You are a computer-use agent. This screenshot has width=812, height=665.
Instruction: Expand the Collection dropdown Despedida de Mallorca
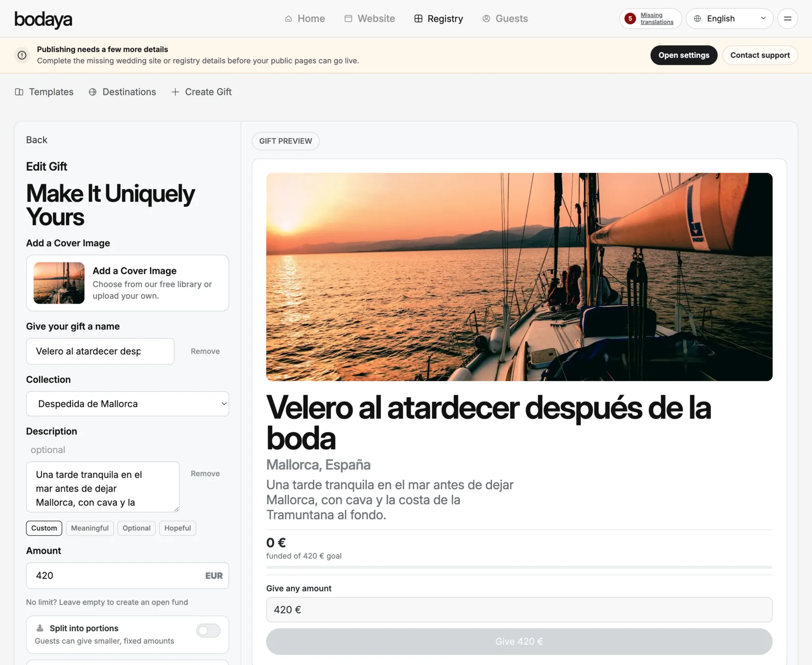point(128,404)
